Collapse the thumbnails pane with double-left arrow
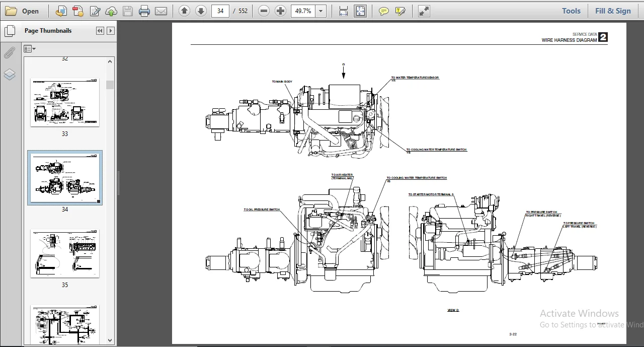 click(100, 31)
